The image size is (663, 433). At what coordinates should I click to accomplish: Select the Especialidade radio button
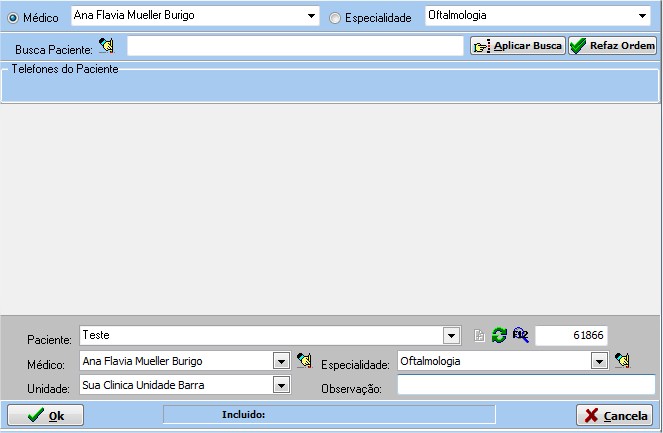pyautogui.click(x=335, y=17)
